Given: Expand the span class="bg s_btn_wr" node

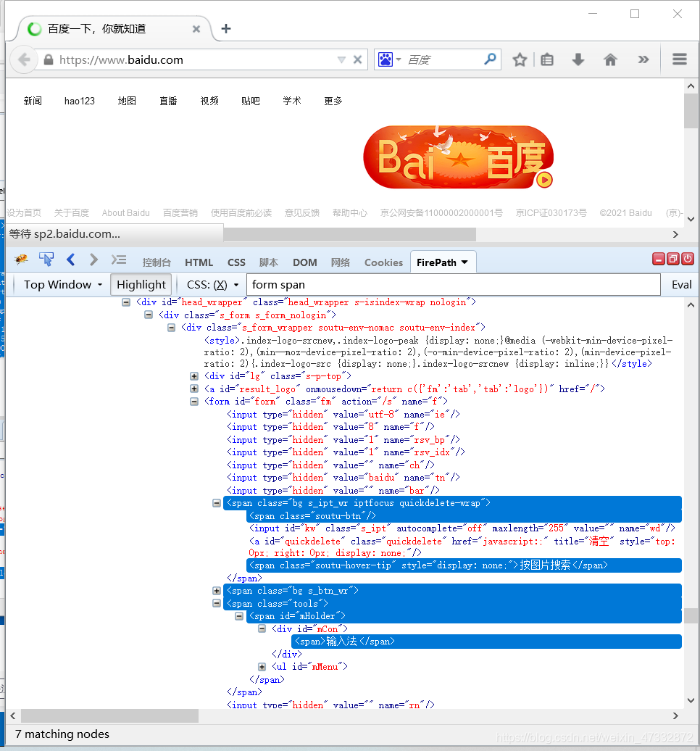Looking at the screenshot, I should tap(217, 591).
